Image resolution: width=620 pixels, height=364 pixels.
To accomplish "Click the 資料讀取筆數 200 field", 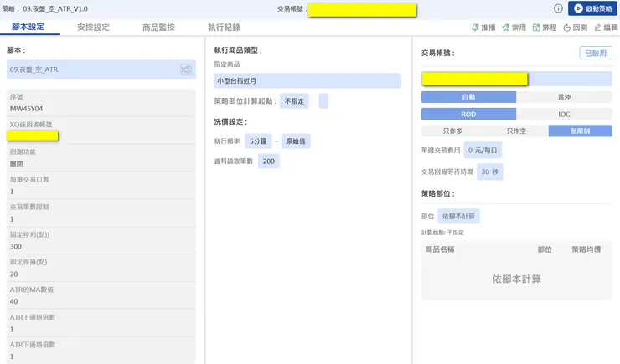I will click(268, 161).
